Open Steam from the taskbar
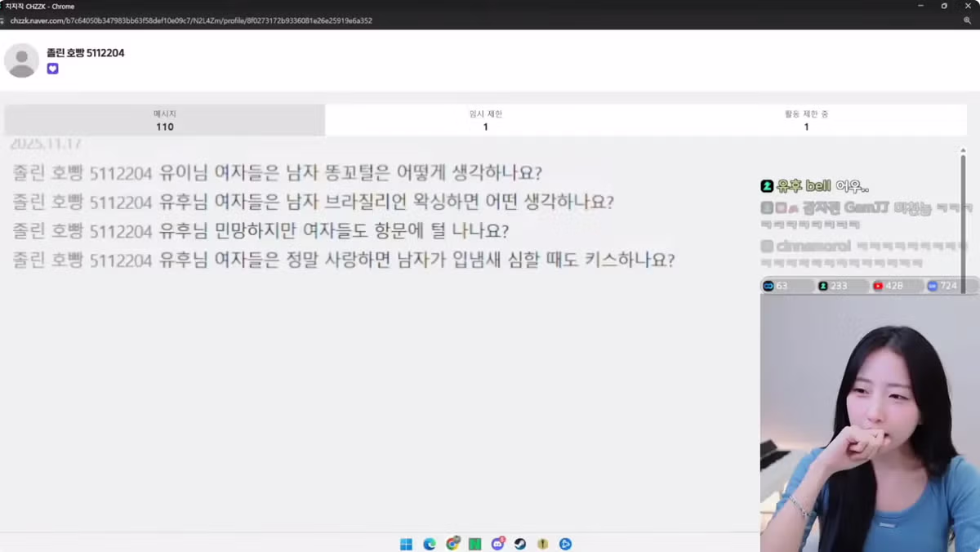 [x=520, y=543]
